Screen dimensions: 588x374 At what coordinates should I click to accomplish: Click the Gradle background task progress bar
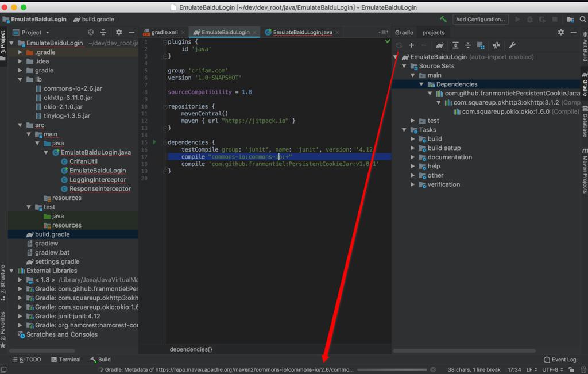(392, 369)
